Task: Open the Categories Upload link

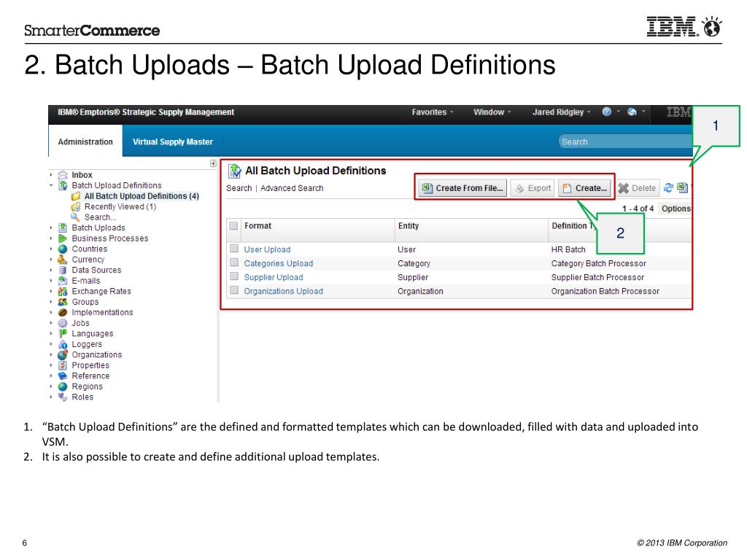Action: 279,263
